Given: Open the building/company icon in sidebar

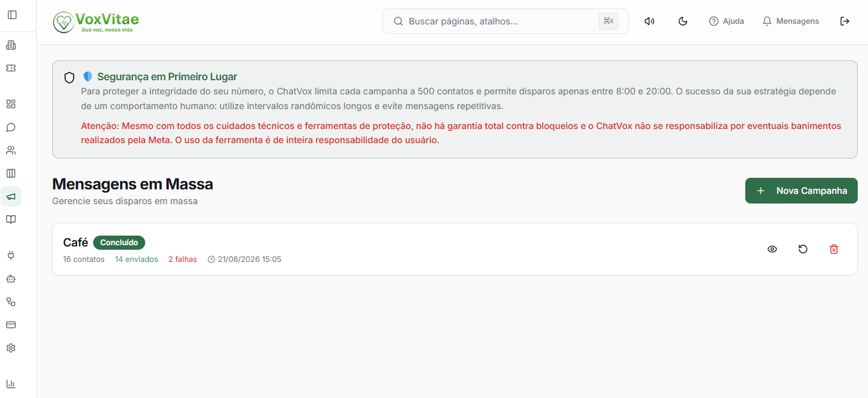Looking at the screenshot, I should (x=11, y=45).
